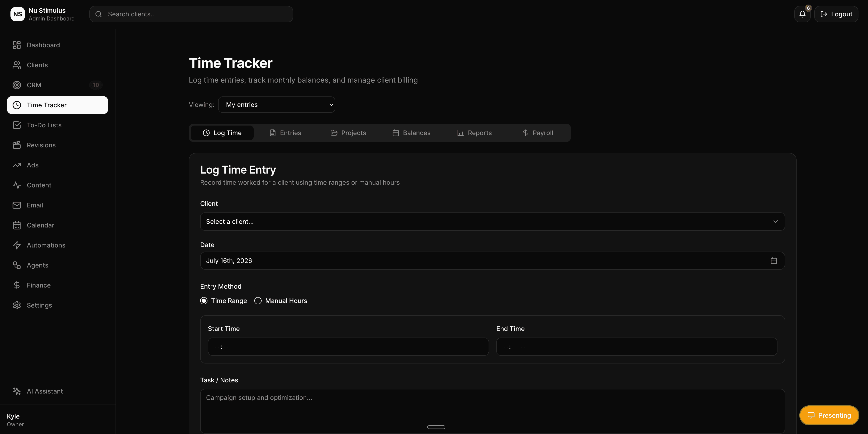Expand the Viewing My entries dropdown

click(277, 105)
